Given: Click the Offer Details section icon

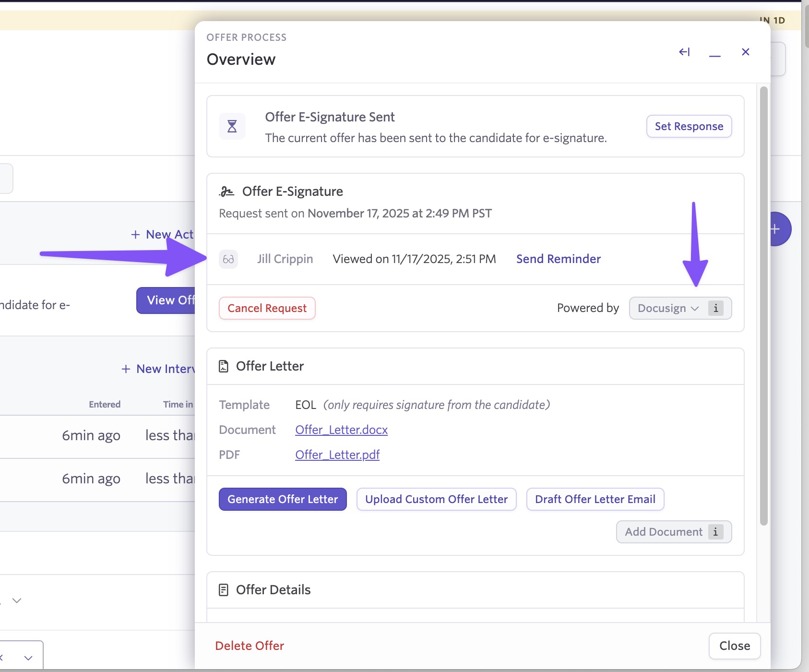Looking at the screenshot, I should coord(224,590).
